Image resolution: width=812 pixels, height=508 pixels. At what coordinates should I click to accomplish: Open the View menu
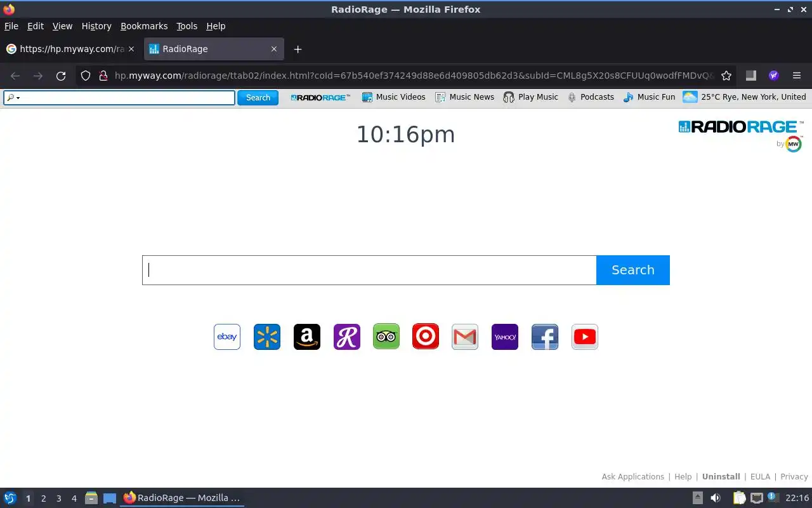click(x=62, y=26)
